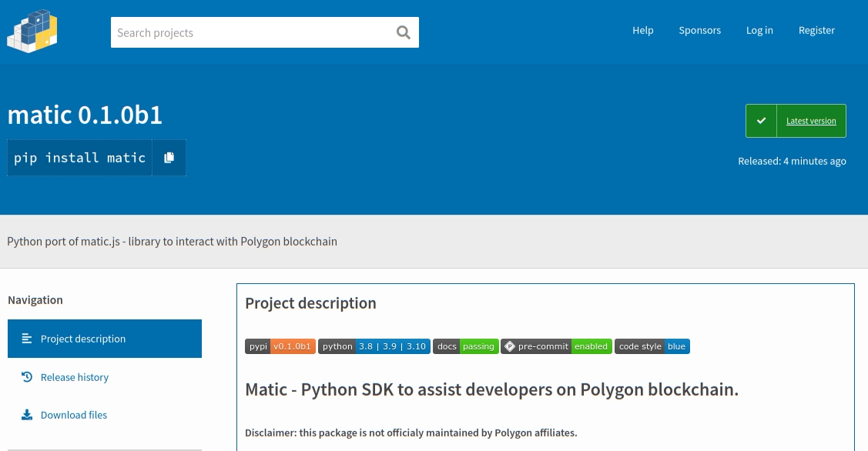This screenshot has width=868, height=451.
Task: Click the Latest version link
Action: [811, 121]
